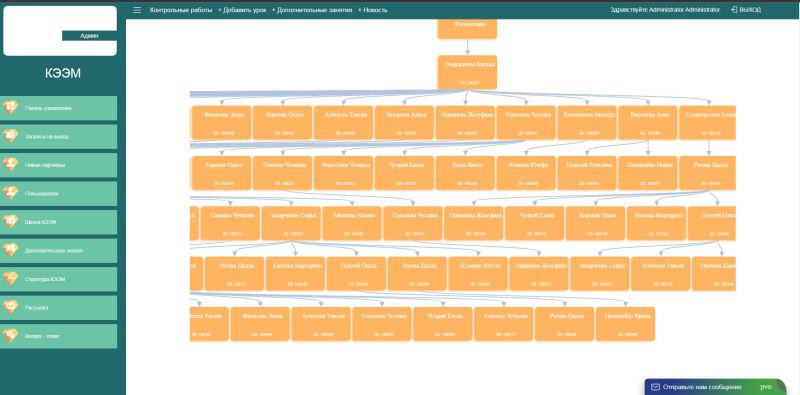The height and width of the screenshot is (395, 800).
Task: Click Здравствуйте Administrator Administrator greeting
Action: point(665,10)
